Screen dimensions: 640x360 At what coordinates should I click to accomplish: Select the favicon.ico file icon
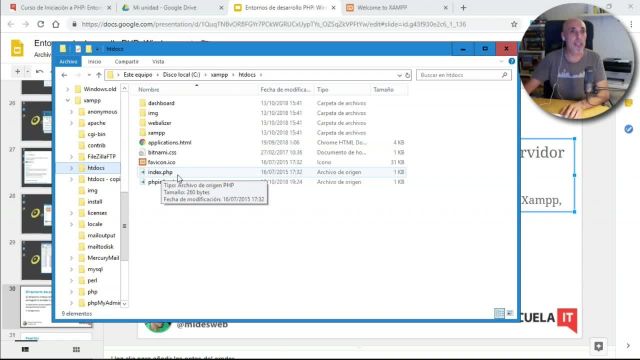point(142,162)
